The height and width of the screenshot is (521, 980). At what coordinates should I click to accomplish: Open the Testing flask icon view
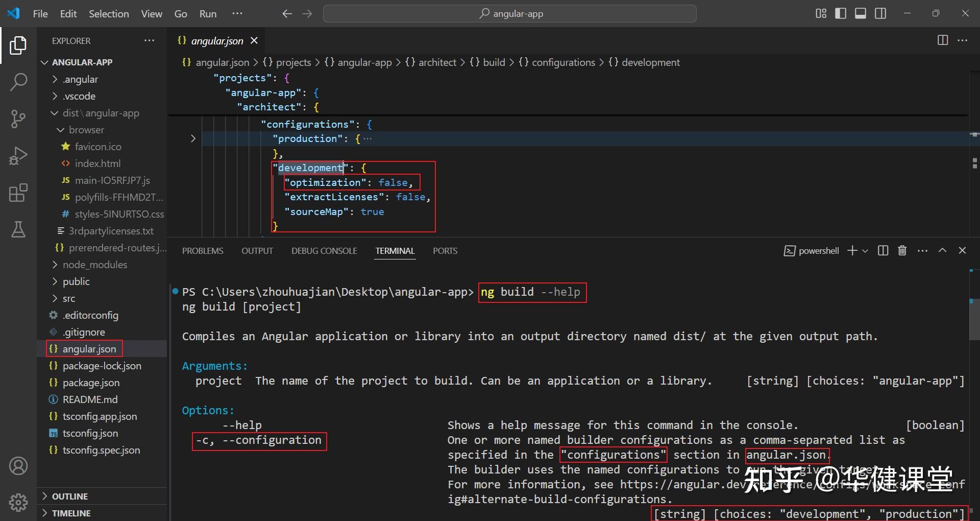[x=18, y=230]
